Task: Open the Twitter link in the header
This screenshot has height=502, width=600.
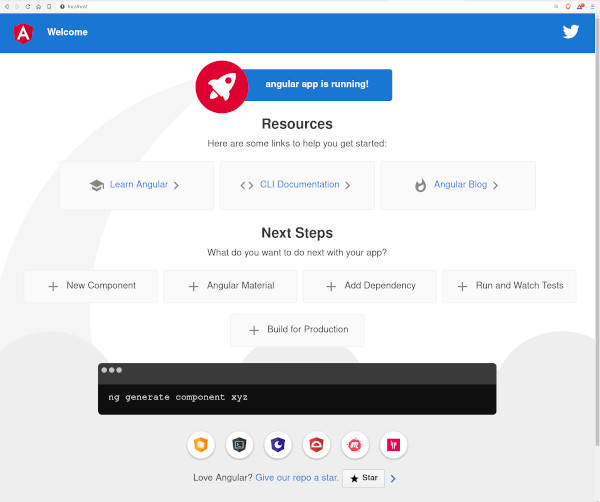Action: tap(571, 32)
